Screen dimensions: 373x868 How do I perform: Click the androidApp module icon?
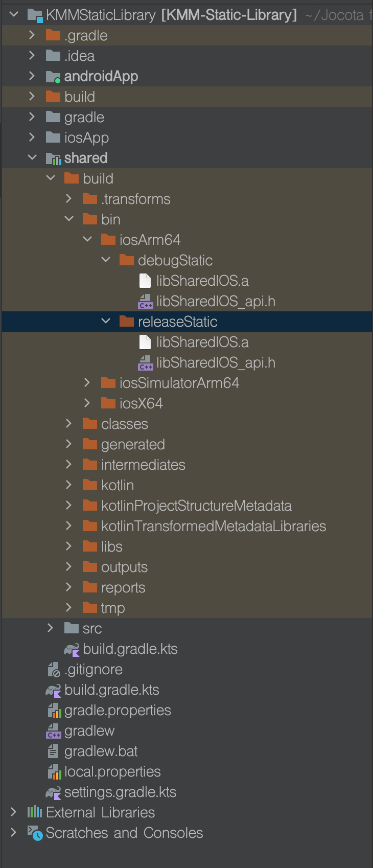click(51, 76)
